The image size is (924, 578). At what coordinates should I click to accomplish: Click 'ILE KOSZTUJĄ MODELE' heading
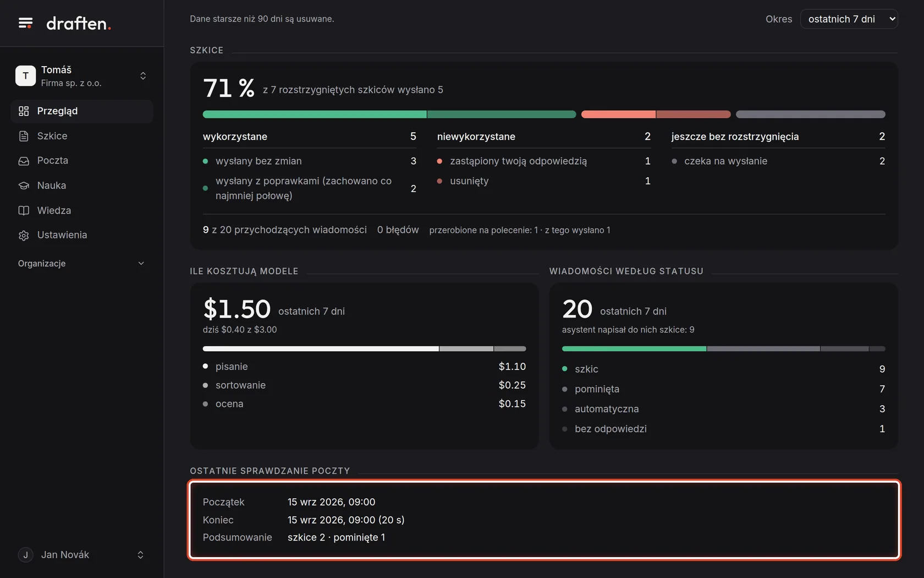click(x=244, y=271)
